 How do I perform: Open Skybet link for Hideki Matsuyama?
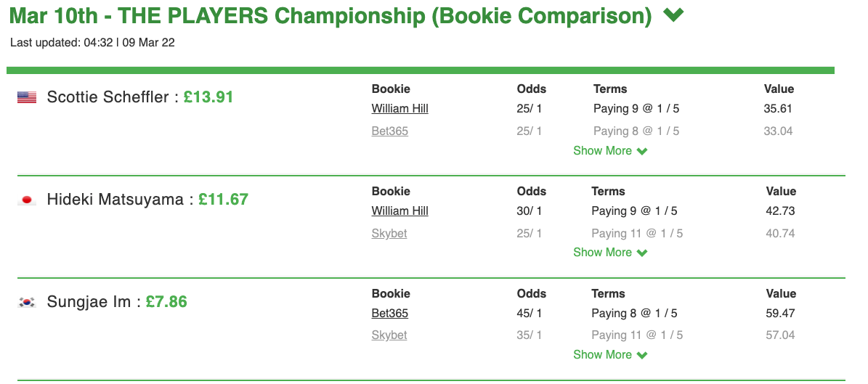point(389,234)
